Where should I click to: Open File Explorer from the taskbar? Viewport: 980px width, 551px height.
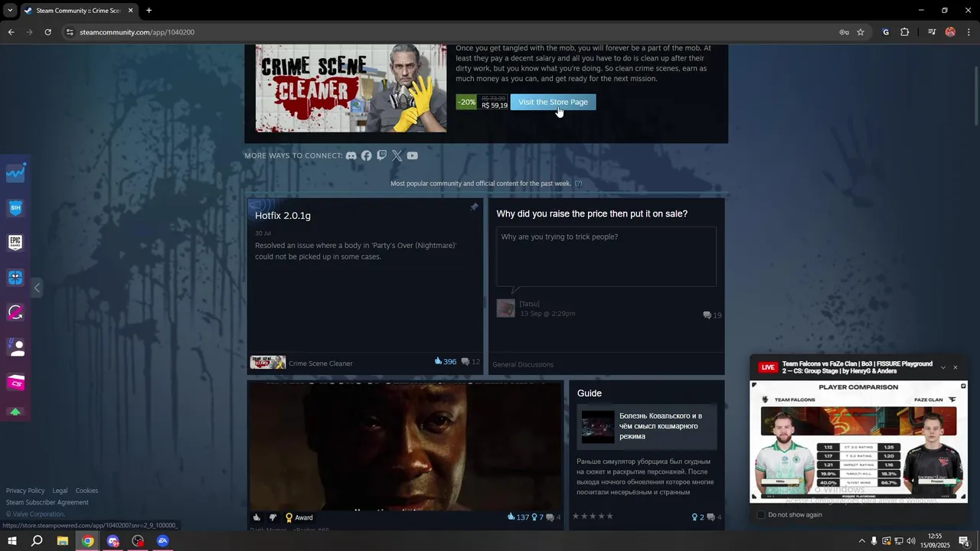point(63,541)
